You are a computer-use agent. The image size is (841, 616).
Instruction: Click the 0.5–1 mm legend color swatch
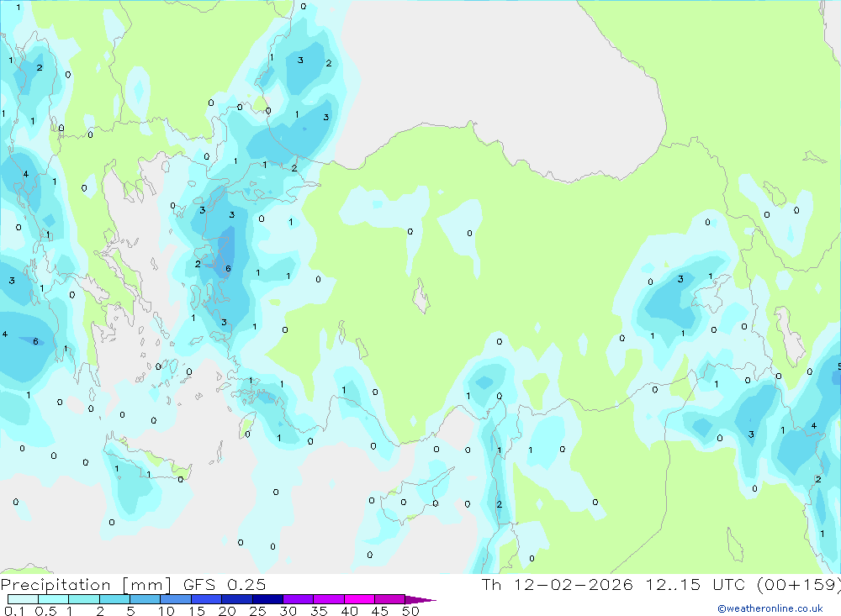pos(54,599)
